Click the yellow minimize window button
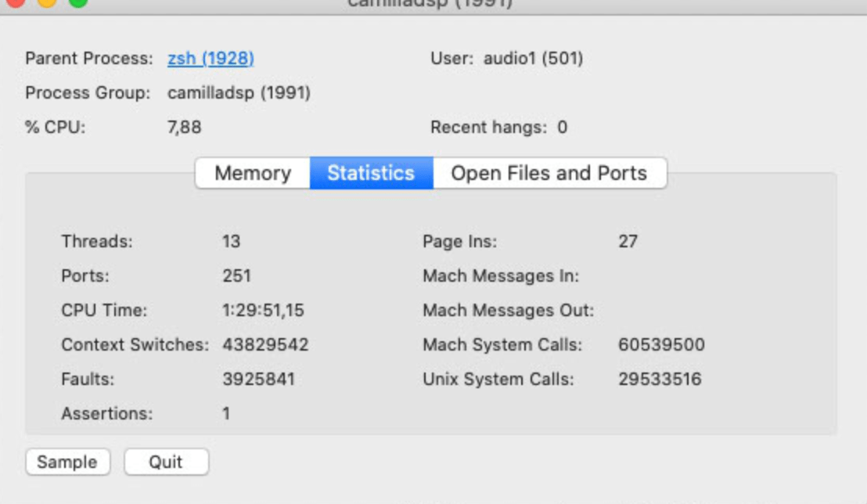This screenshot has height=504, width=867. (47, 2)
